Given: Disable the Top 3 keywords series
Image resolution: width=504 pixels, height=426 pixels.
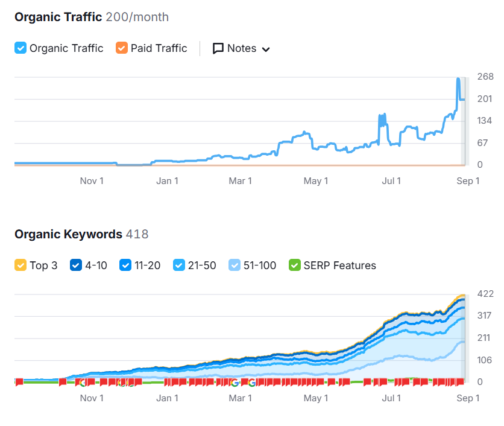Looking at the screenshot, I should tap(20, 265).
